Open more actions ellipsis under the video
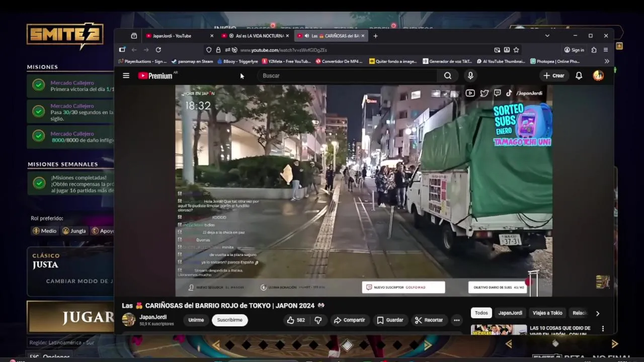 coord(456,320)
